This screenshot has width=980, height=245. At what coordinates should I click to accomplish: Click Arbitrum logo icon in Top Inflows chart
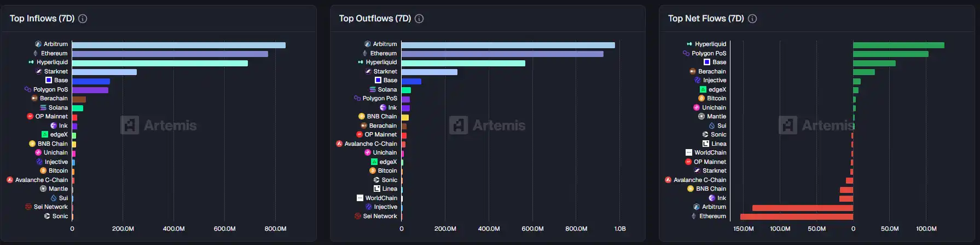[38, 44]
